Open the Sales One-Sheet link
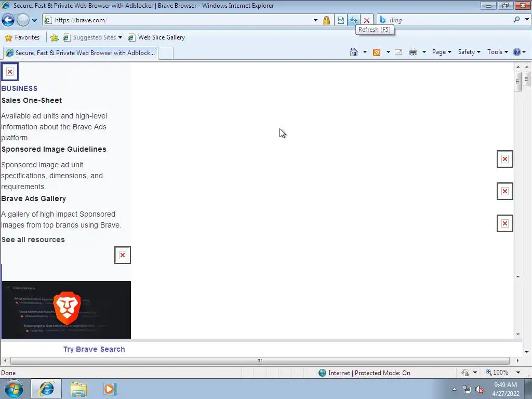The width and height of the screenshot is (532, 399). click(32, 100)
